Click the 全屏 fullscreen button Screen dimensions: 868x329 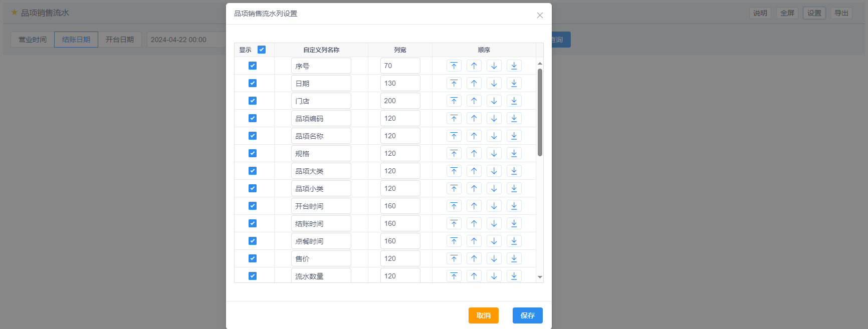click(787, 13)
